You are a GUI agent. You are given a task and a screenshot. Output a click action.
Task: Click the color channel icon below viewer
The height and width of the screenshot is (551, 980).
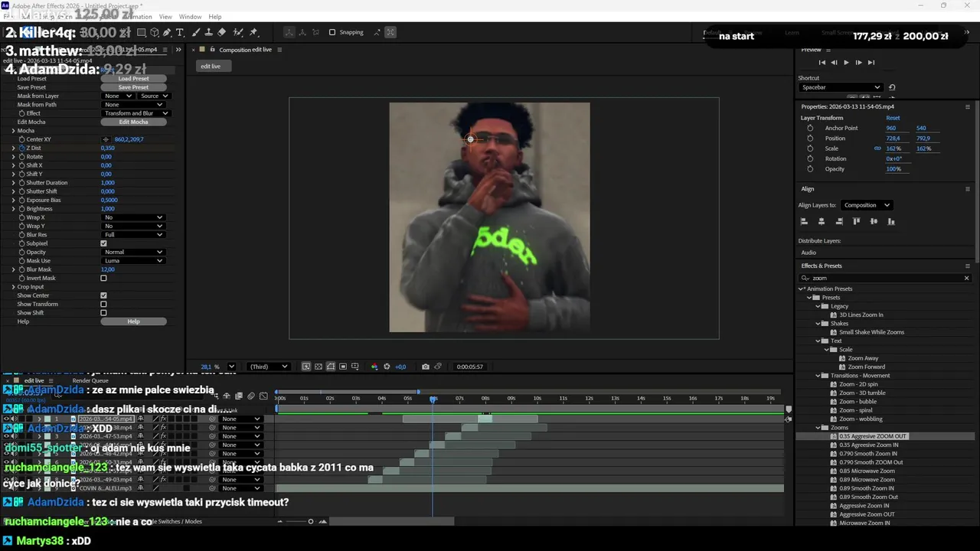(x=374, y=367)
